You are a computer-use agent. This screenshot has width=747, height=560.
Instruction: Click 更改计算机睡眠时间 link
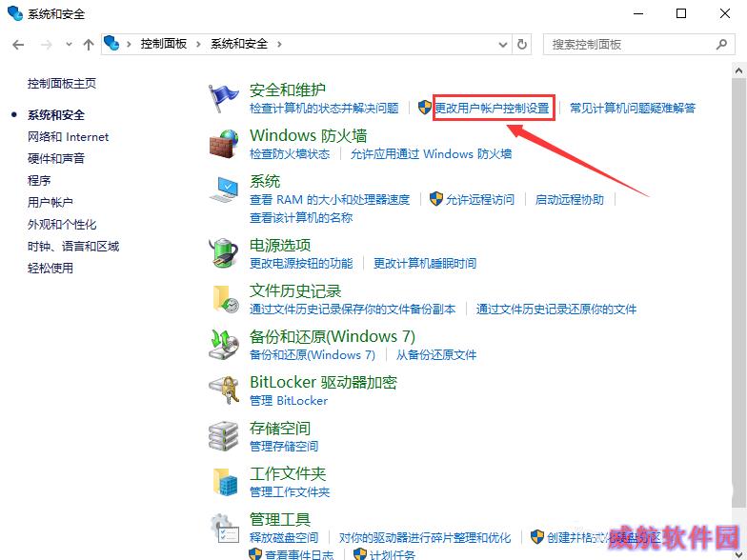coord(425,263)
